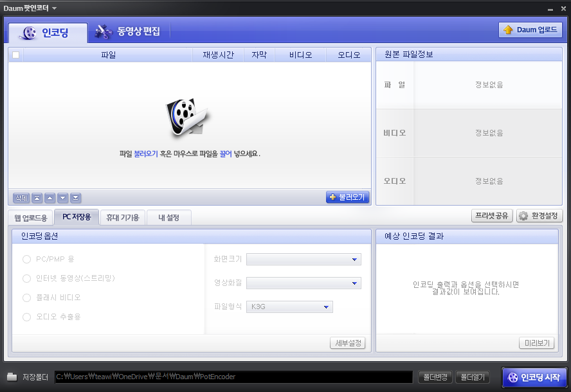Open the 인코딩 tab
Image resolution: width=571 pixels, height=392 pixels.
pos(48,33)
